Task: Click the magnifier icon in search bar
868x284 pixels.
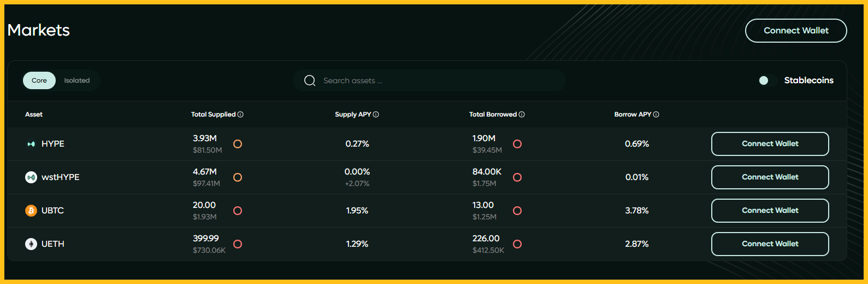Action: 310,80
